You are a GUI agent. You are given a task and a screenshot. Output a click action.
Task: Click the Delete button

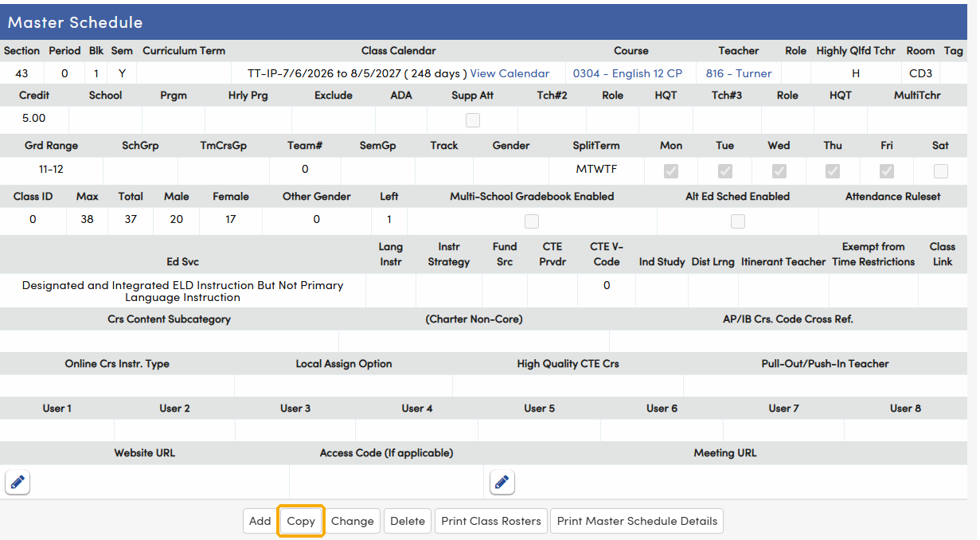(x=408, y=521)
